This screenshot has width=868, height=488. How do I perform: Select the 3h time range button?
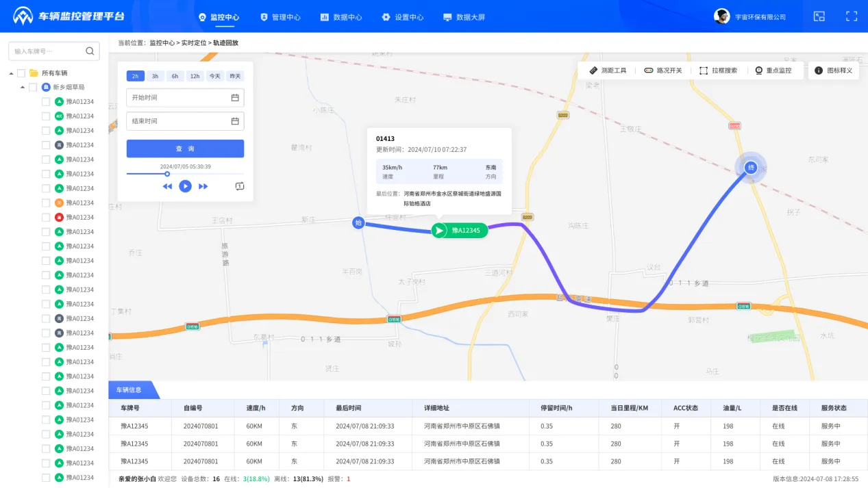click(x=156, y=76)
